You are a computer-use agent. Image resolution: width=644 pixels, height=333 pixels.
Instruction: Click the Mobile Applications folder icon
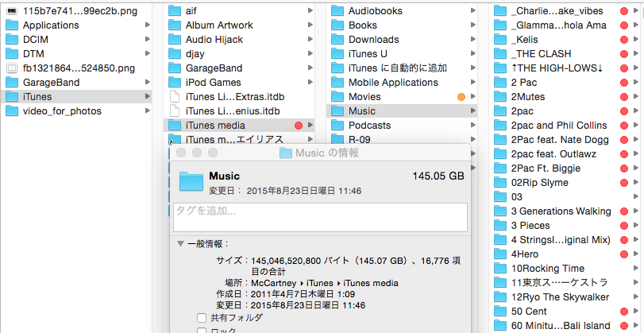point(337,83)
